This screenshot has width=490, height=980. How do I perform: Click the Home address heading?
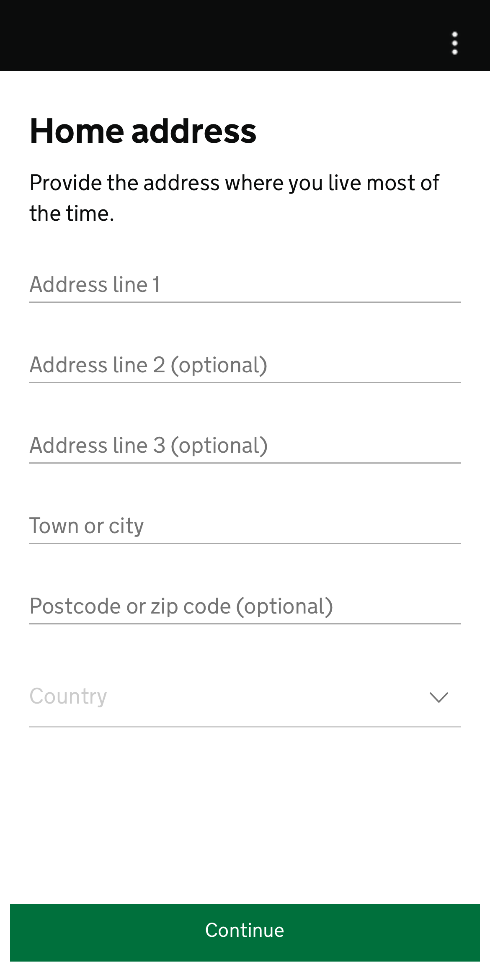click(x=143, y=131)
